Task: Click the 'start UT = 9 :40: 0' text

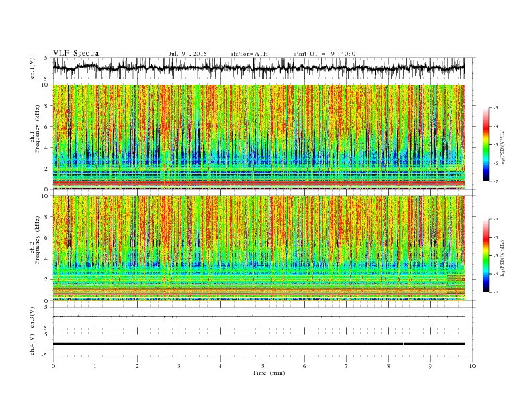Action: pyautogui.click(x=324, y=54)
